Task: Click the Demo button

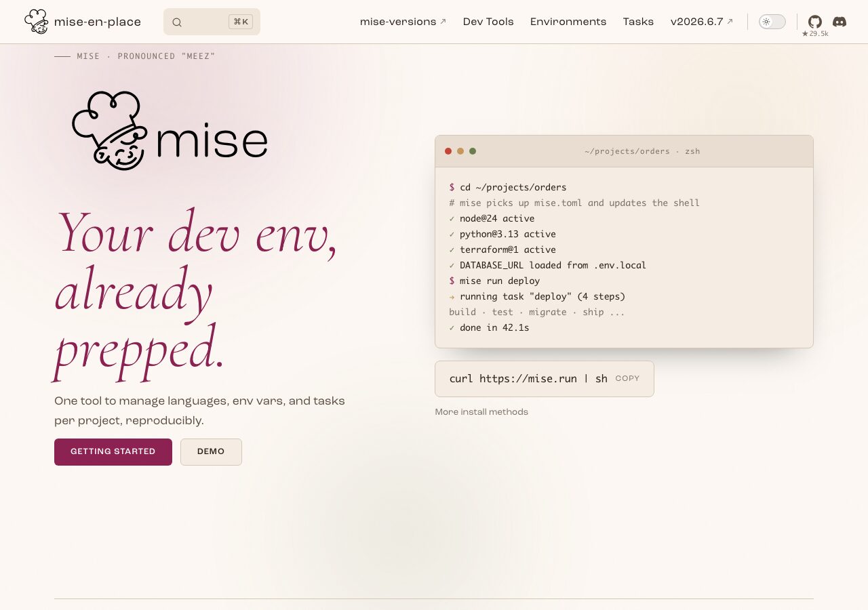Action: tap(211, 452)
